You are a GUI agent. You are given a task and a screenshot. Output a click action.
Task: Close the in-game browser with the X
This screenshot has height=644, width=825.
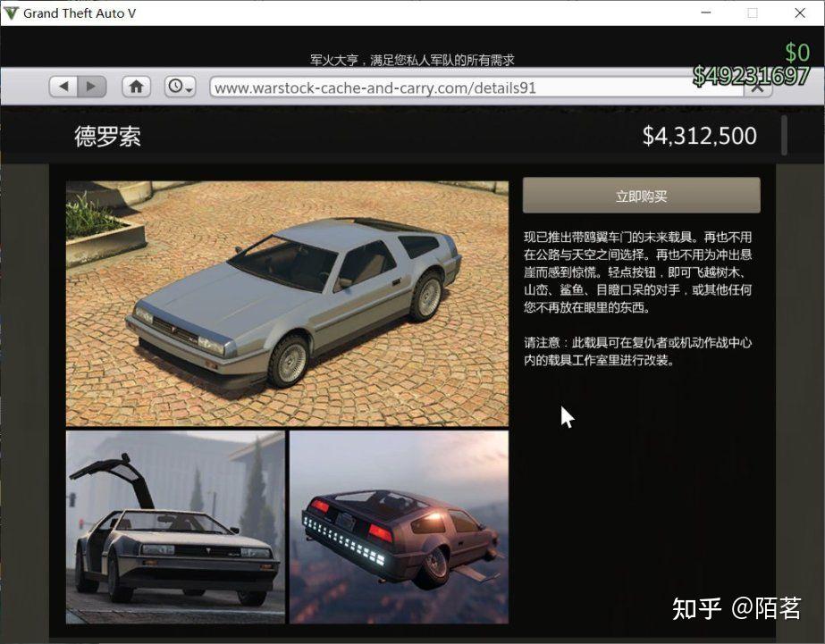758,88
